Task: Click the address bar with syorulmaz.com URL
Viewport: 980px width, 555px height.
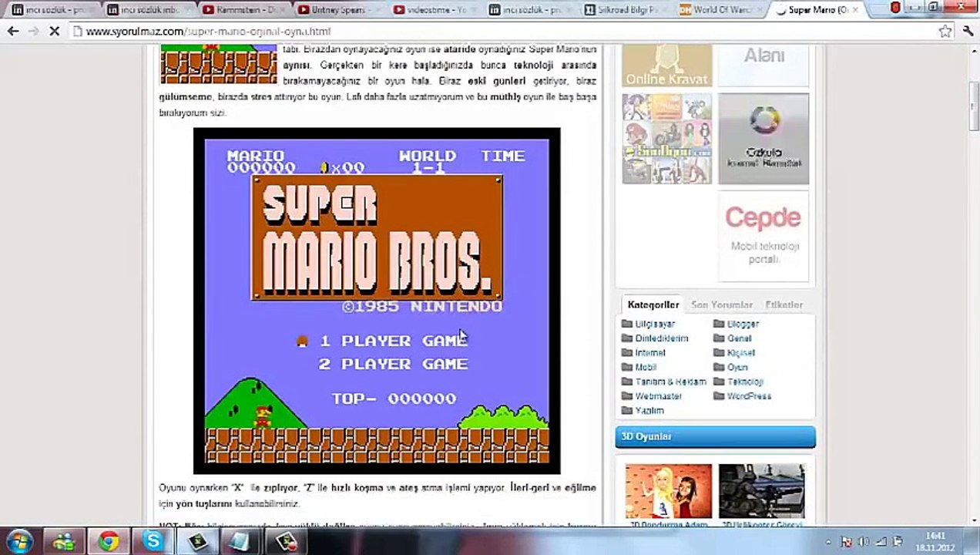Action: pos(501,32)
